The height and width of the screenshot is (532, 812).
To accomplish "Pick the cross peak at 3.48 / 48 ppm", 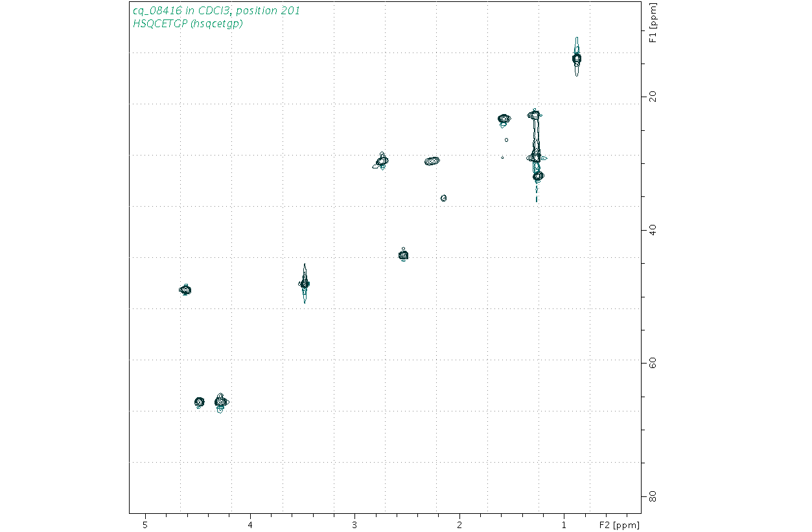I will tap(305, 284).
